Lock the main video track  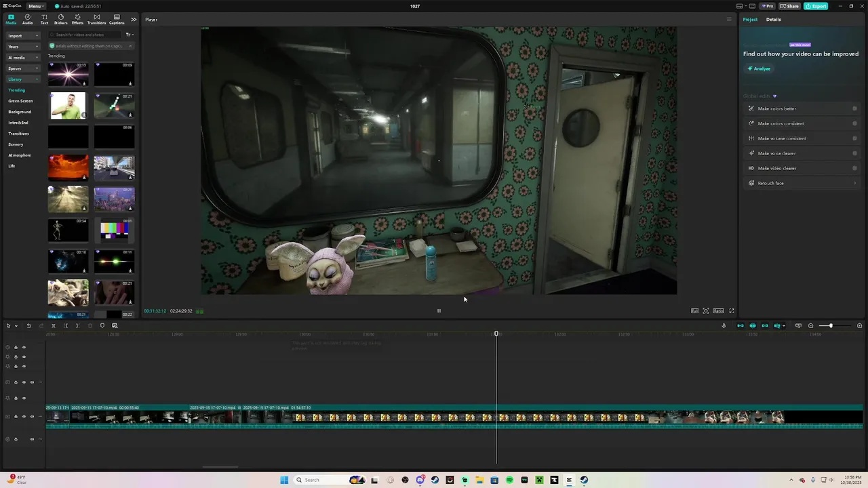(16, 417)
